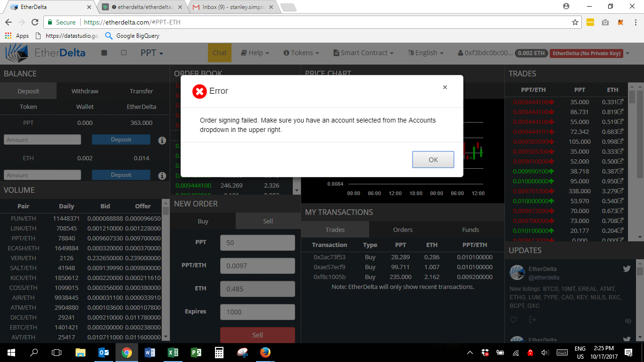The width and height of the screenshot is (644, 362).
Task: Bookmark this page with the star icon
Action: tap(575, 22)
